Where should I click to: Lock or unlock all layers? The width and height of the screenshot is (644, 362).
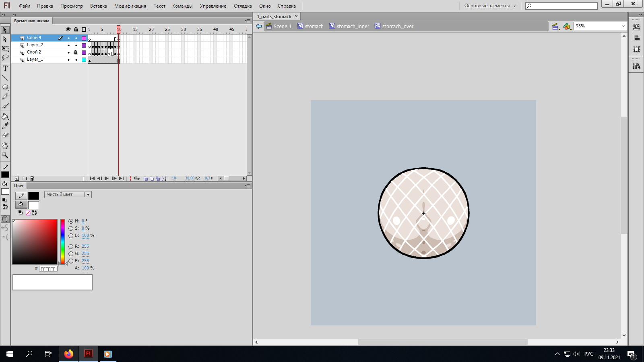point(76,29)
